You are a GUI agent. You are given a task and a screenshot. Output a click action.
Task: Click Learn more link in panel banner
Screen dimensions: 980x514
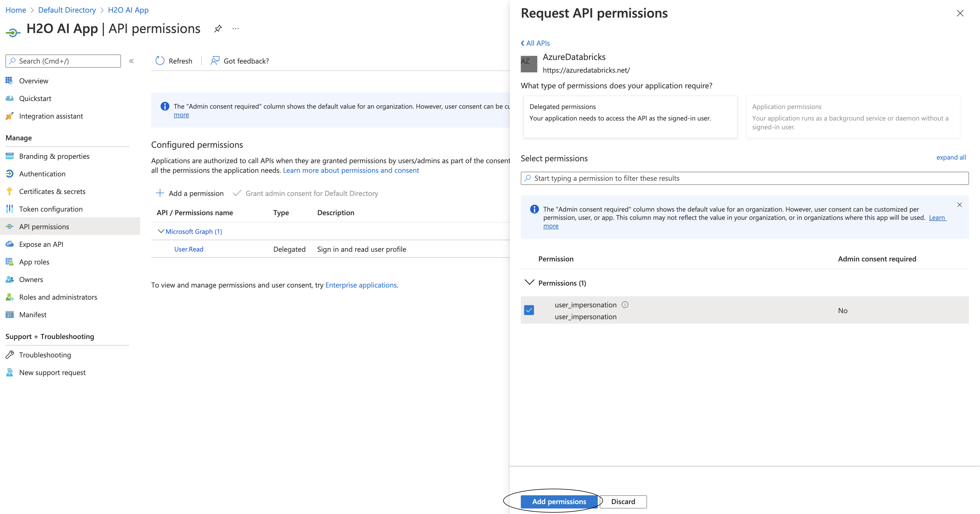[937, 217]
